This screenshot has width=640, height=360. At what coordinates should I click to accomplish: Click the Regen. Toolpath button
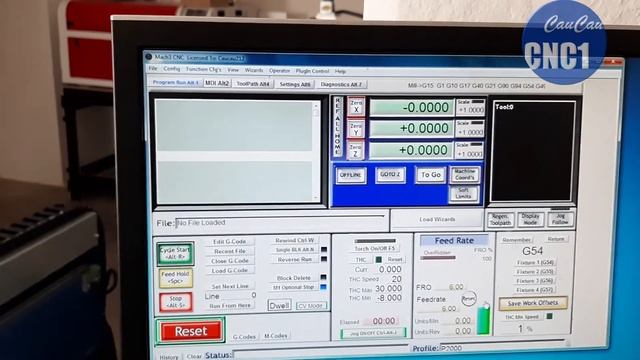pos(500,220)
